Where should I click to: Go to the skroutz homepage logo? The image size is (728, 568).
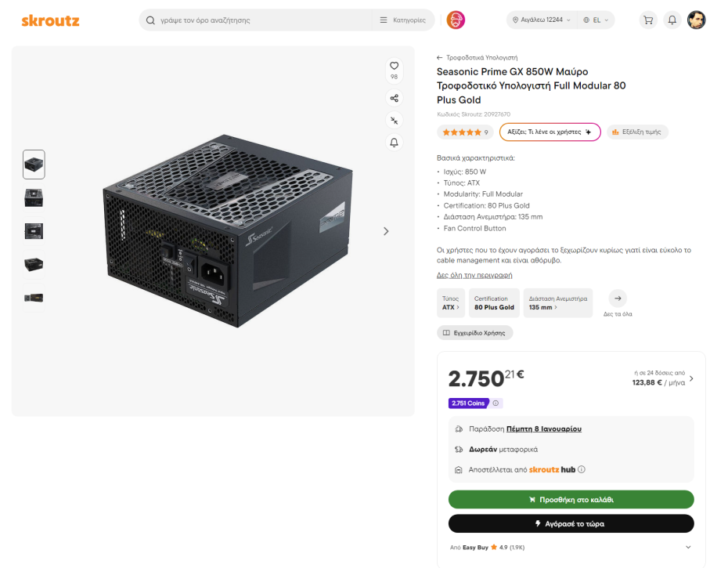[50, 20]
